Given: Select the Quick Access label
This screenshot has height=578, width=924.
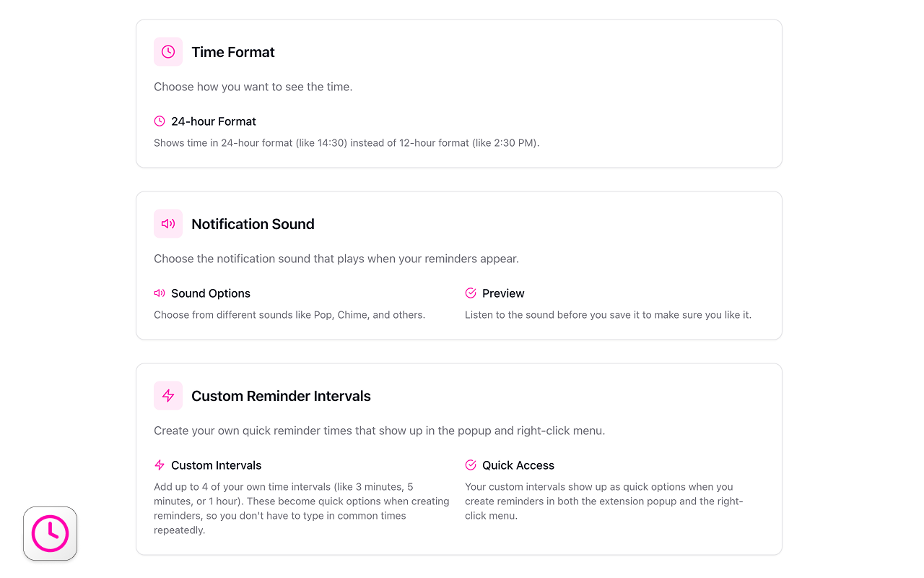Looking at the screenshot, I should tap(518, 465).
